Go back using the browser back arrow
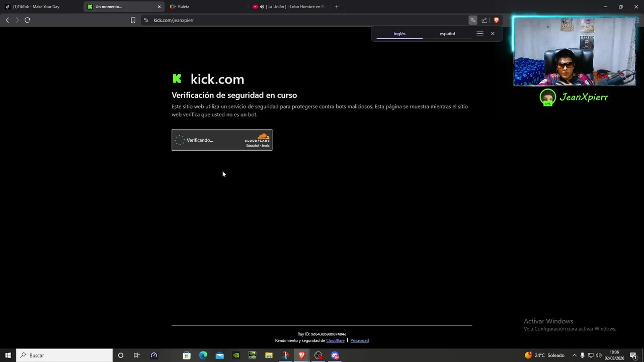The width and height of the screenshot is (644, 362). click(7, 20)
